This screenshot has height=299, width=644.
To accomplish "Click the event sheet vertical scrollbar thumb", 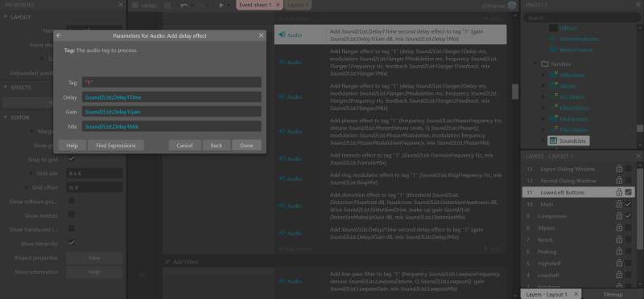I will pos(514,92).
